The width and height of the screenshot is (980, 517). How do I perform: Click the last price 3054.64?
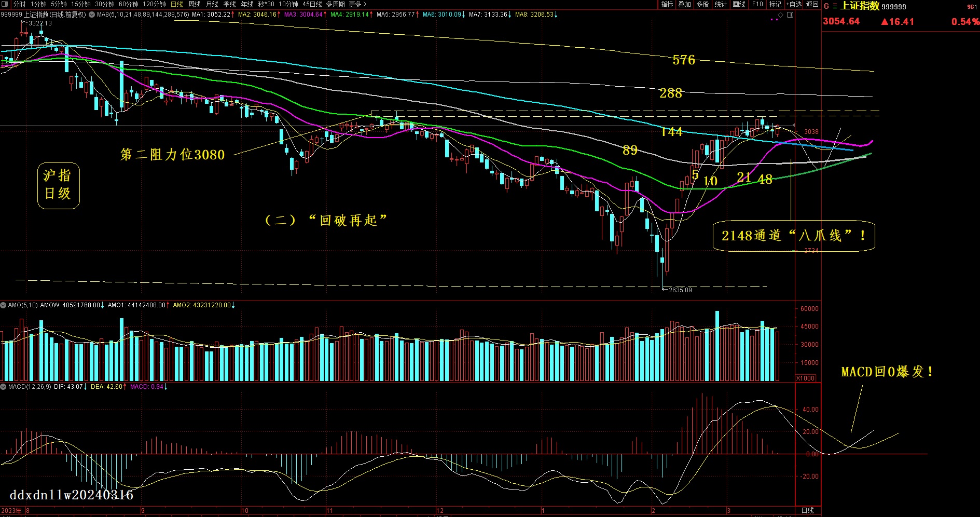(x=841, y=21)
